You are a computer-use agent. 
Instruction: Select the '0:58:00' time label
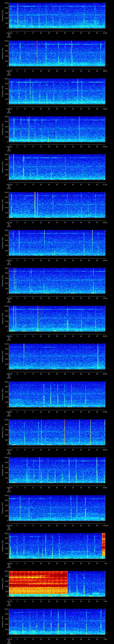9,487
